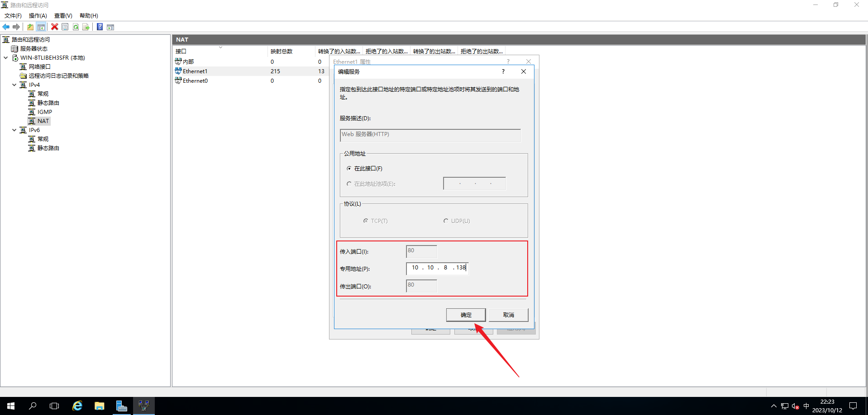Click the 内部 interface icon in NAT list
Image resolution: width=868 pixels, height=415 pixels.
click(x=178, y=61)
